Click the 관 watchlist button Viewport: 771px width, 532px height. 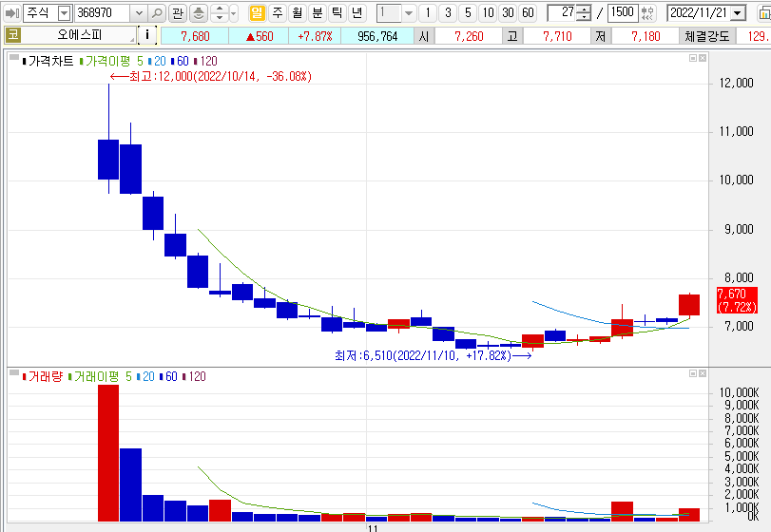click(x=178, y=13)
